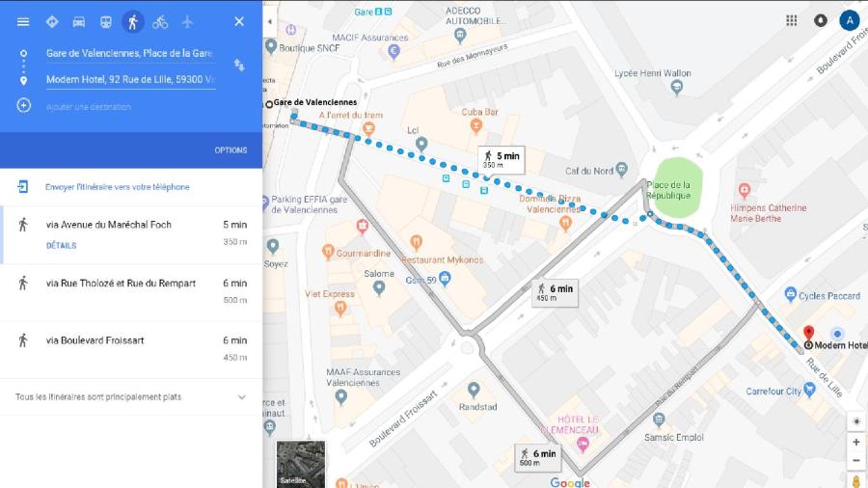Select route via Boulevard Froissart
The height and width of the screenshot is (488, 868).
point(130,348)
